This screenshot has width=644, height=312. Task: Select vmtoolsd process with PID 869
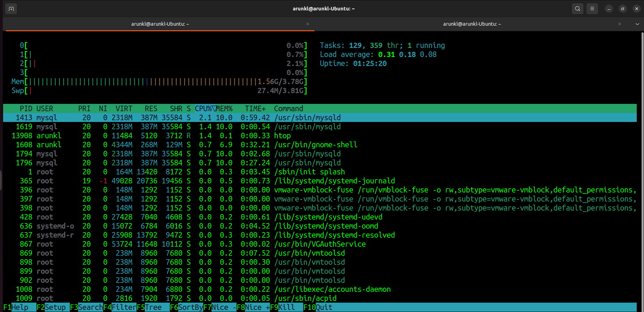tap(320, 253)
